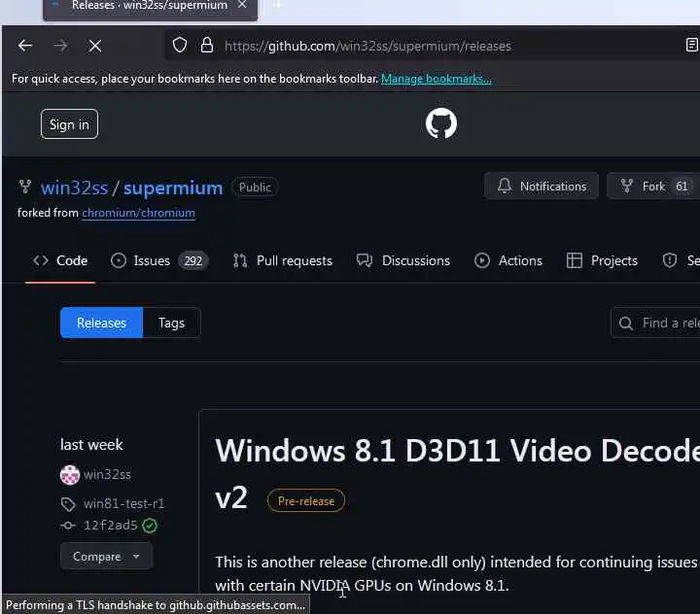Open the Pull requests tab
The width and height of the screenshot is (700, 614).
coord(283,260)
